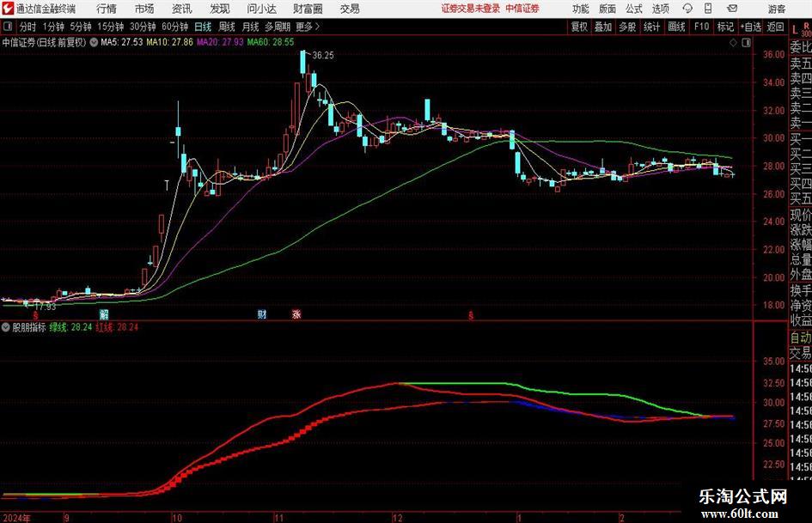Click the 涨 marker icon below chart

296,313
